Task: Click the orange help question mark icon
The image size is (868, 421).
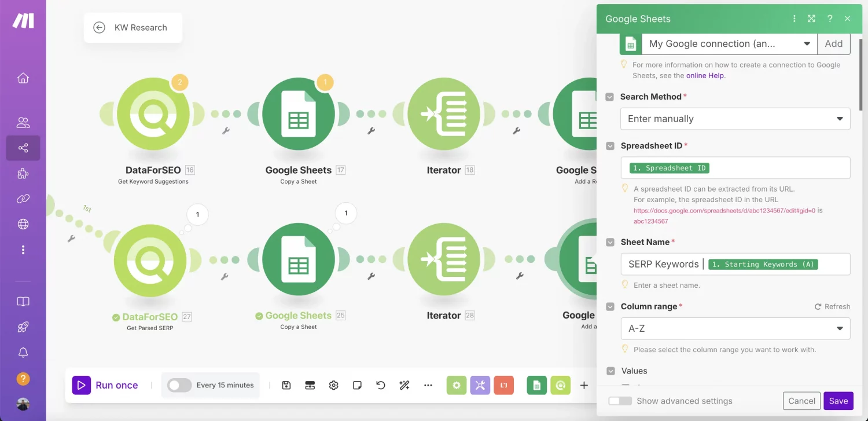Action: click(23, 379)
